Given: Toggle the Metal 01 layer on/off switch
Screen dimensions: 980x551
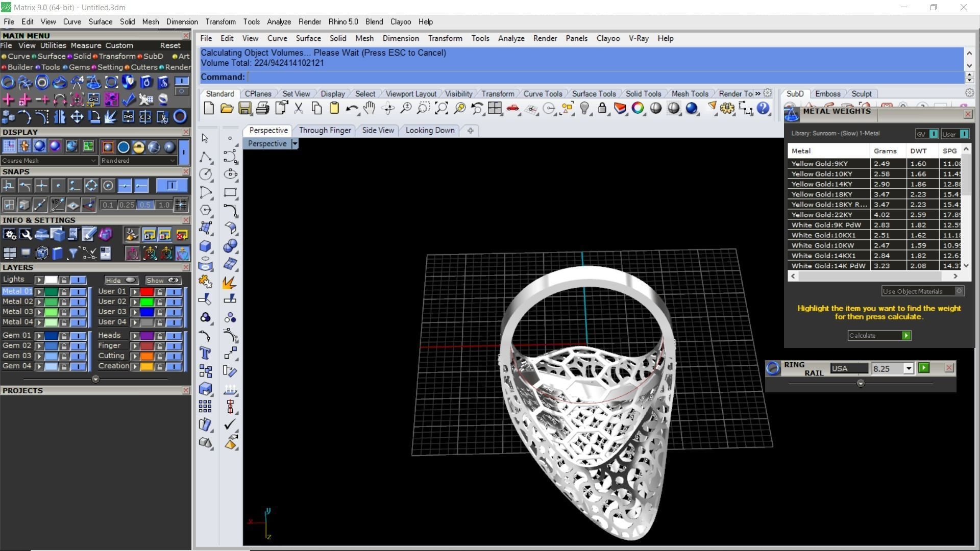Looking at the screenshot, I should pyautogui.click(x=78, y=291).
